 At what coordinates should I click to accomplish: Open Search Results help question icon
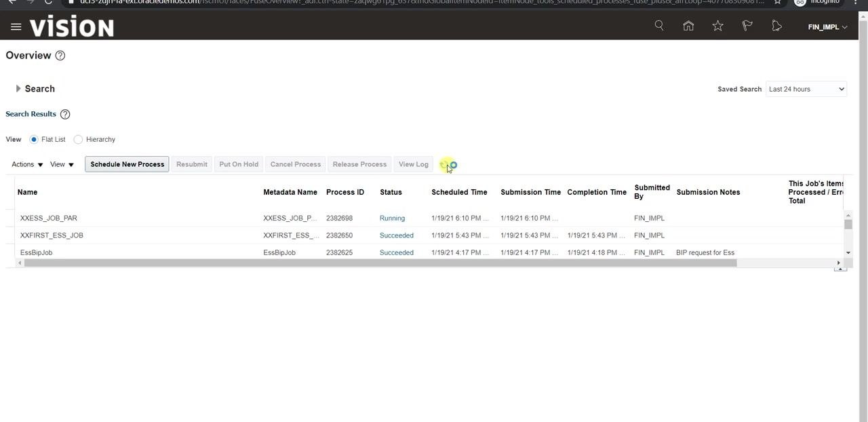point(65,114)
